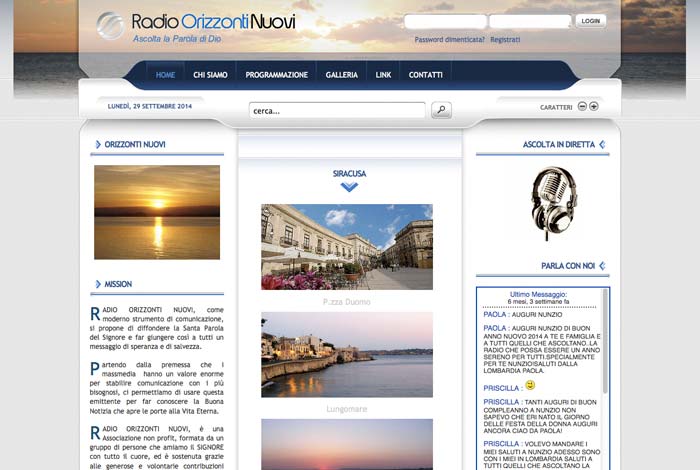Decrease font size with minus icon
The image size is (700, 470).
(x=582, y=106)
